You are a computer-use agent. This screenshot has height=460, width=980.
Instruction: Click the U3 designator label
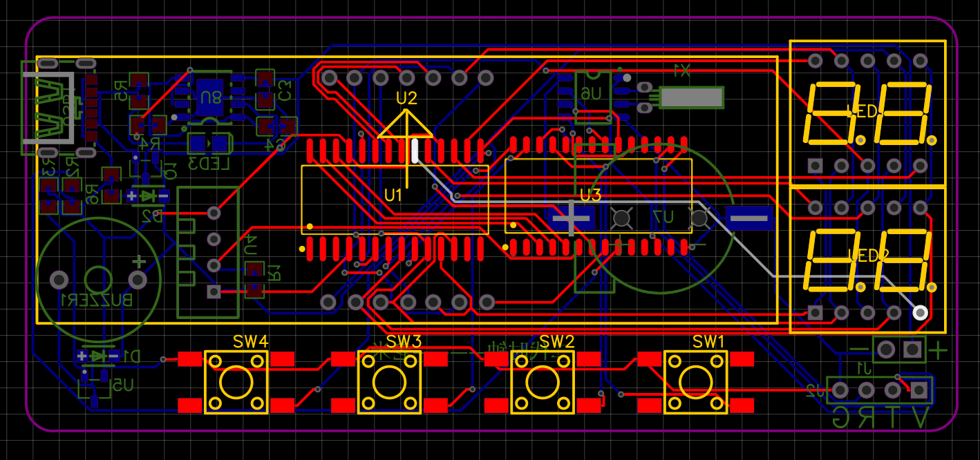pos(590,195)
